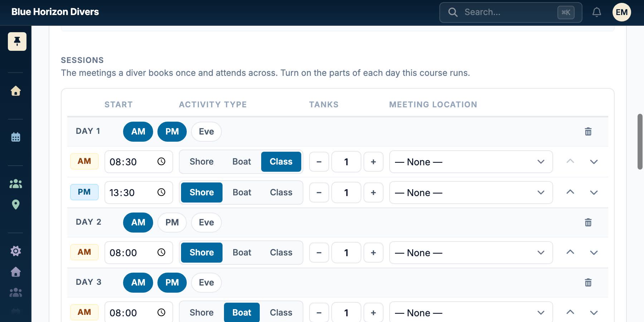
Task: Click clock icon in 13:30 time field
Action: click(x=161, y=192)
